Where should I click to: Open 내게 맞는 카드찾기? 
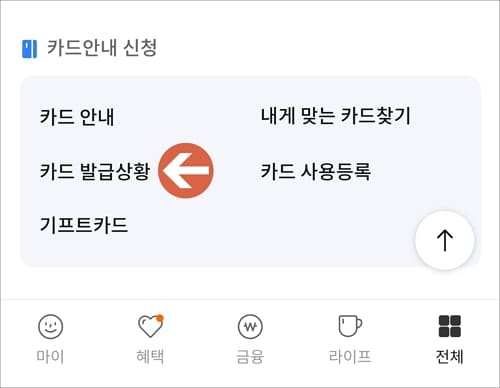(x=336, y=116)
